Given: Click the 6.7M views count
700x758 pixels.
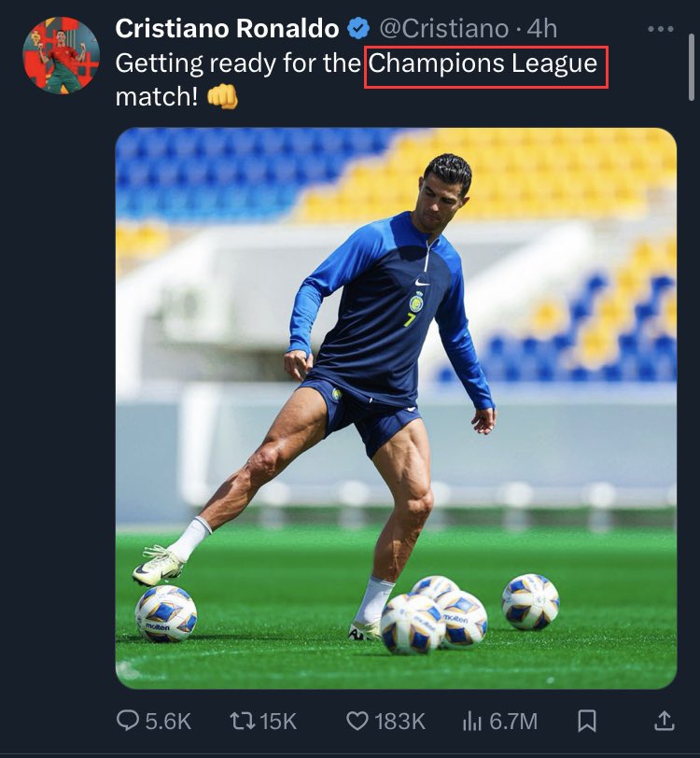Looking at the screenshot, I should [x=513, y=722].
